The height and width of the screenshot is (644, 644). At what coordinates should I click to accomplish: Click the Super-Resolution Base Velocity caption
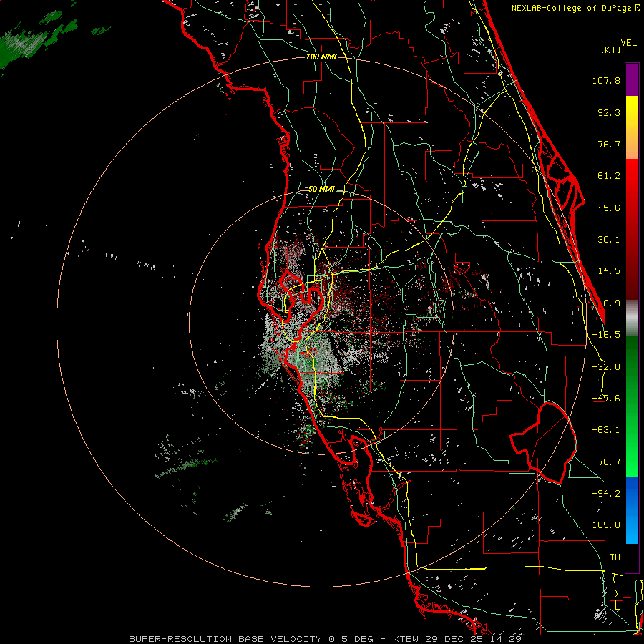[x=326, y=639]
